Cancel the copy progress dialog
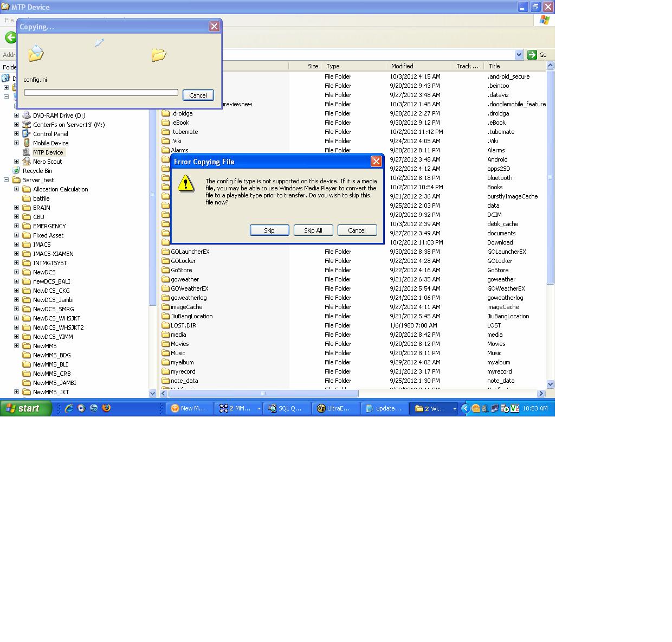 (198, 95)
